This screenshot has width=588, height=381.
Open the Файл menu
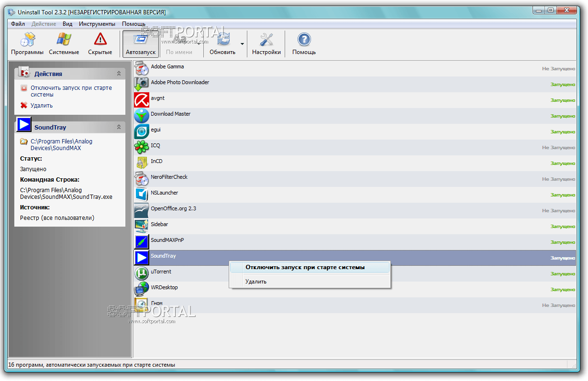pos(18,24)
